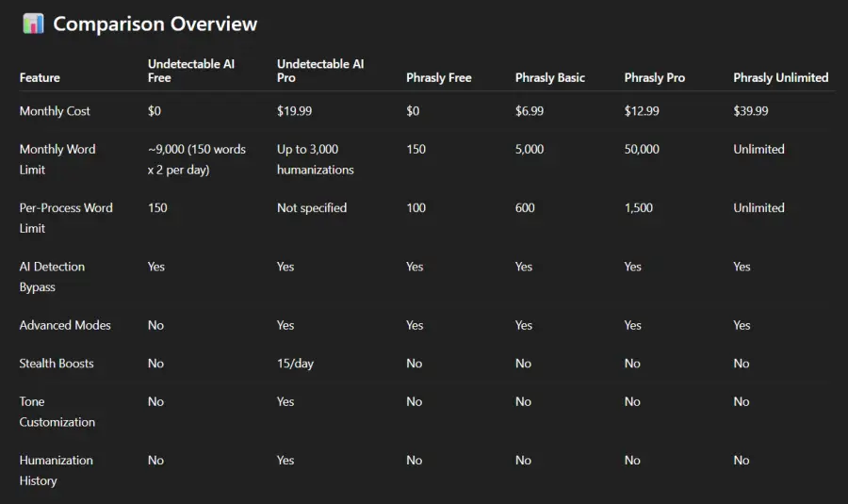Click 150 in the Phrasly Free monthly limit
The image size is (848, 504).
coord(416,149)
